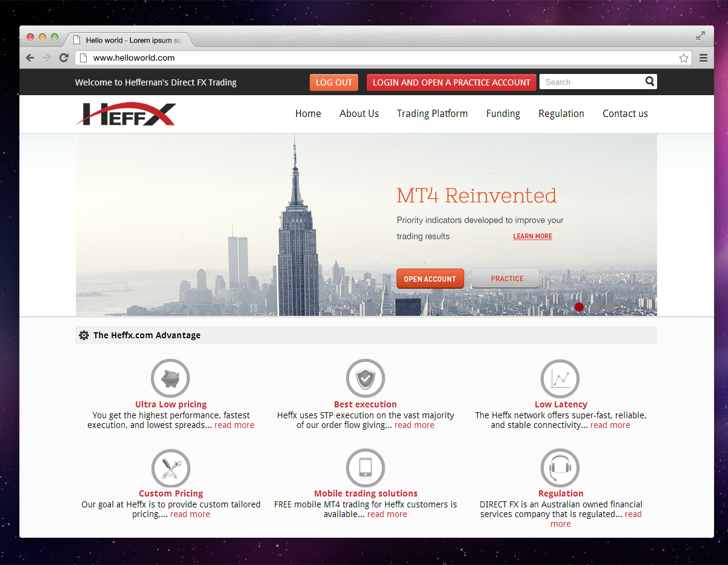Click The Heffx.com Advantage heading
The image size is (728, 565).
point(147,335)
